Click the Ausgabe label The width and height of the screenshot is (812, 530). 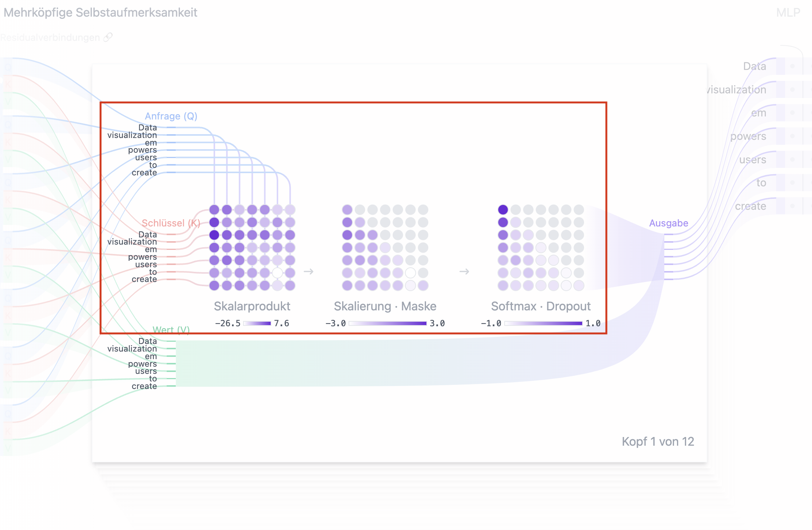click(x=668, y=223)
